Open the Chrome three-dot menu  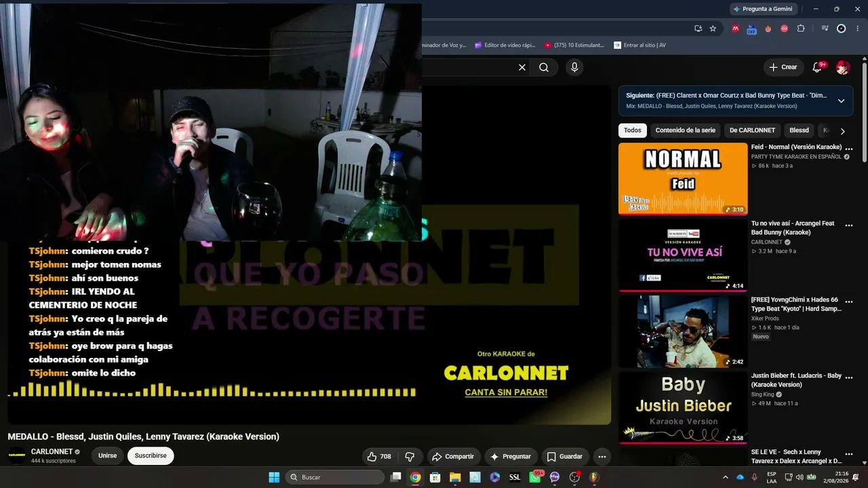[x=858, y=28]
